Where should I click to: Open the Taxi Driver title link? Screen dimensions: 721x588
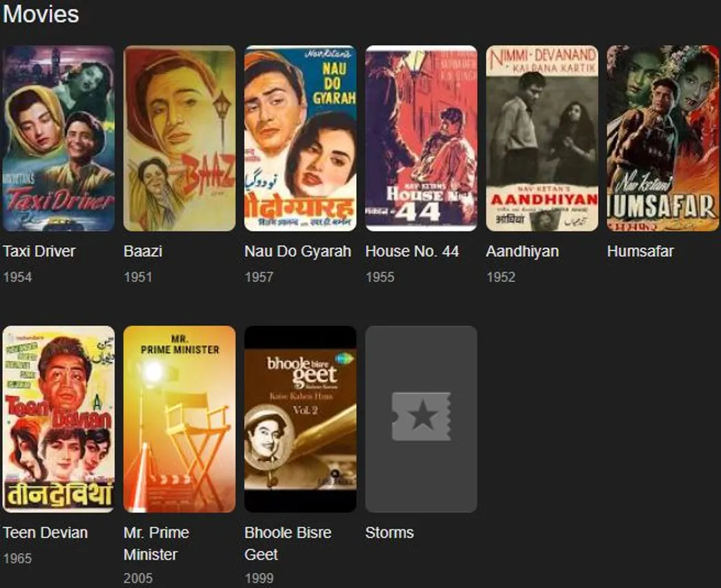pyautogui.click(x=39, y=251)
